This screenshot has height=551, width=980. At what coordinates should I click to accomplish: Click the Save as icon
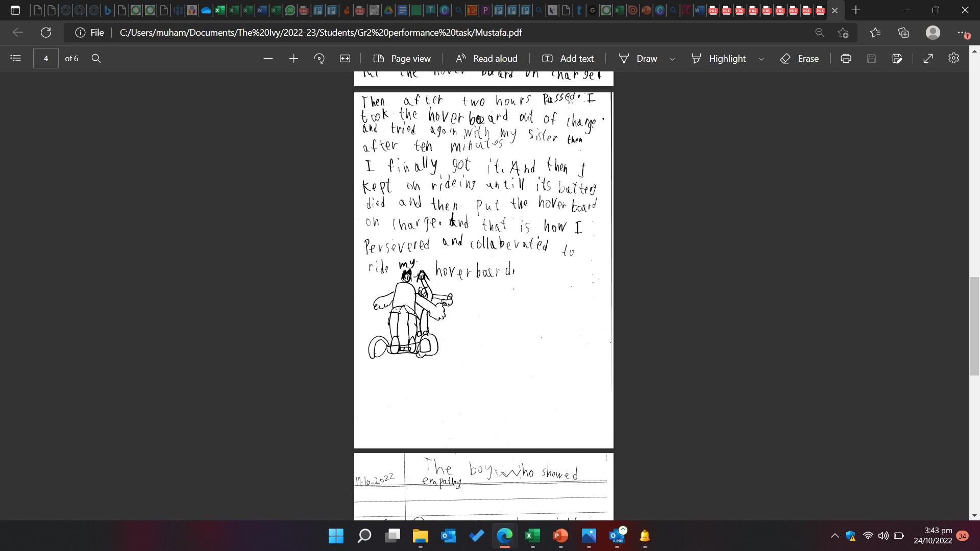click(897, 58)
